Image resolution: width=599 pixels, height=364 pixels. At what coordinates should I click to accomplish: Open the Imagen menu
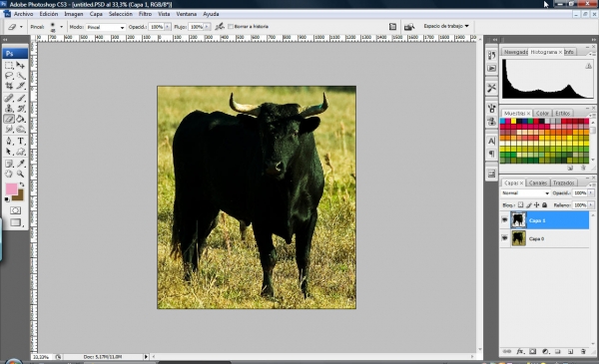click(73, 14)
